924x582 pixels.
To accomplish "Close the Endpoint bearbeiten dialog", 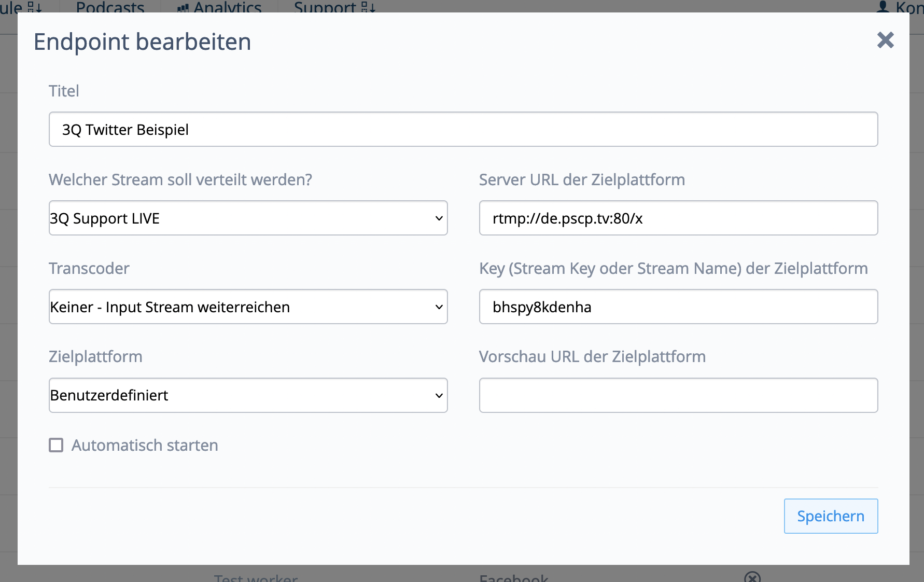I will (x=885, y=40).
